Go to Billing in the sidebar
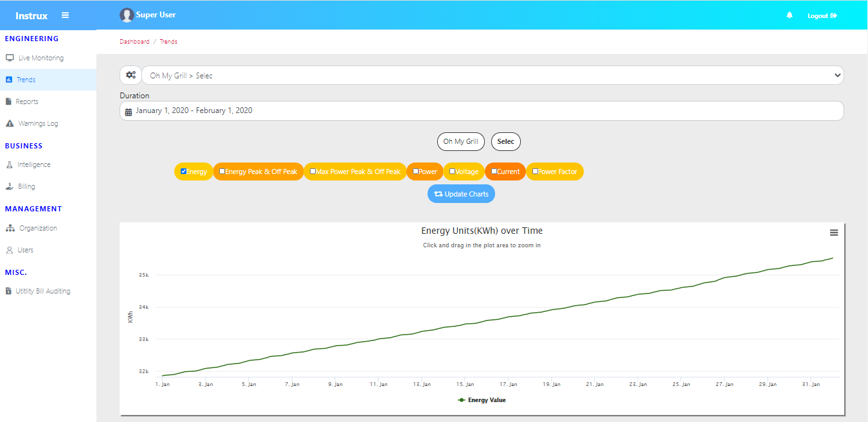Screen dimensions: 868x422 point(26,186)
